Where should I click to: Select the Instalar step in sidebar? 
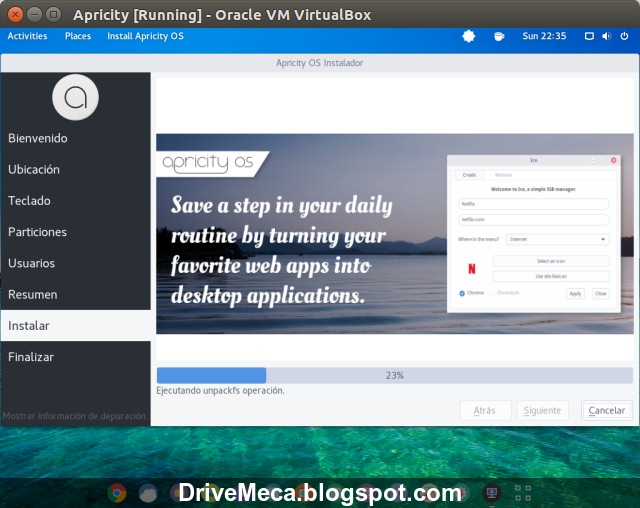pyautogui.click(x=76, y=326)
